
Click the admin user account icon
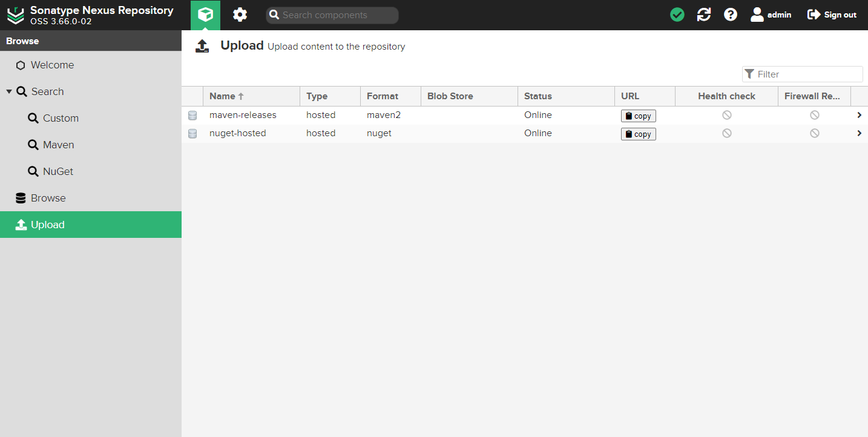click(757, 15)
